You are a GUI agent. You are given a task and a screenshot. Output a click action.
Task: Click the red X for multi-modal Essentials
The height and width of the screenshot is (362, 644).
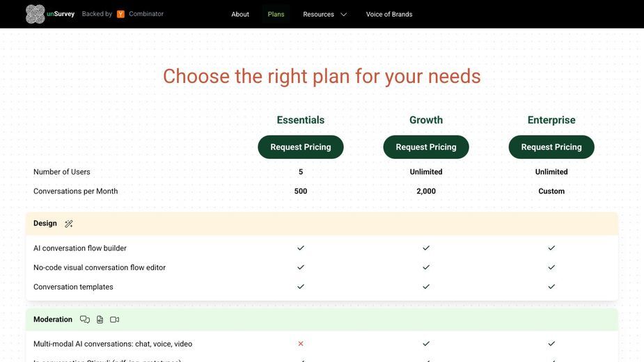(301, 343)
